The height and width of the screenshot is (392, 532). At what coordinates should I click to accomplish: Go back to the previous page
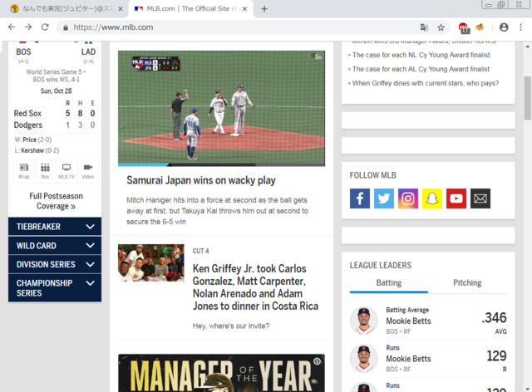12,27
